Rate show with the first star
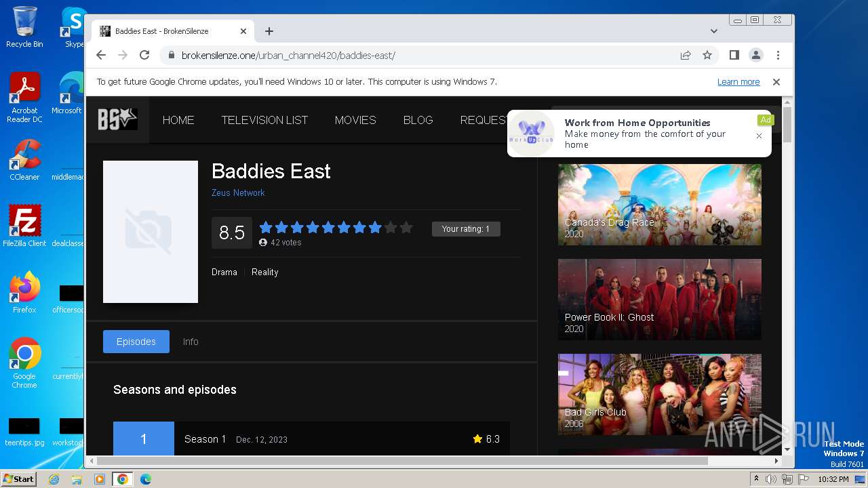868x488 pixels. point(266,228)
